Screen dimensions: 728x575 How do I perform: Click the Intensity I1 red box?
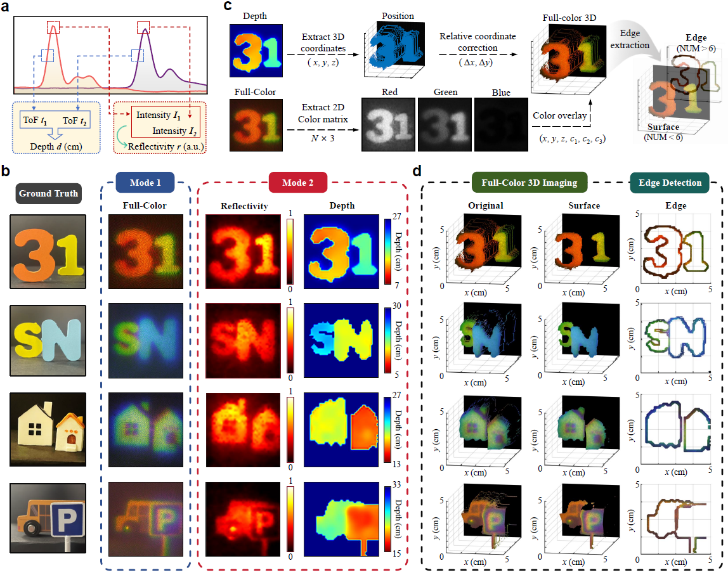point(166,122)
